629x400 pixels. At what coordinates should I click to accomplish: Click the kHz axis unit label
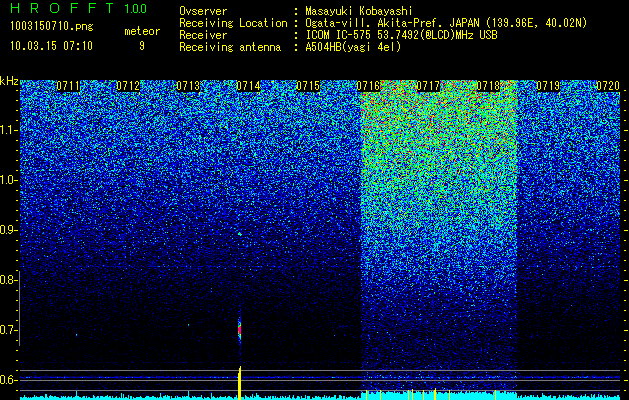tap(9, 81)
